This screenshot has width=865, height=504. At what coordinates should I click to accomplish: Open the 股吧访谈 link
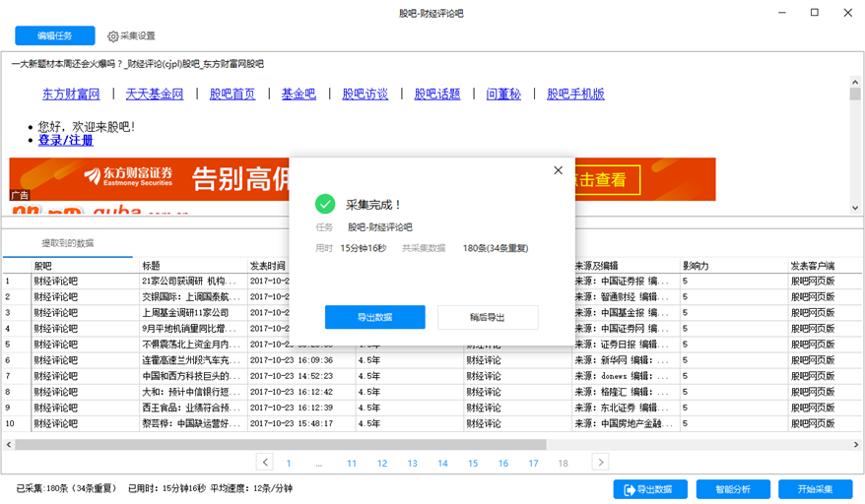pos(365,94)
